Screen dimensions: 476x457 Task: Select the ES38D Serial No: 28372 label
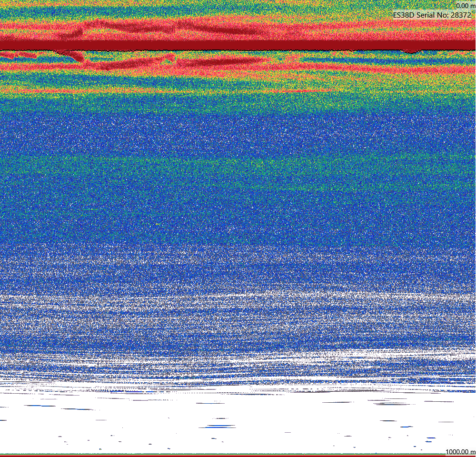(432, 15)
